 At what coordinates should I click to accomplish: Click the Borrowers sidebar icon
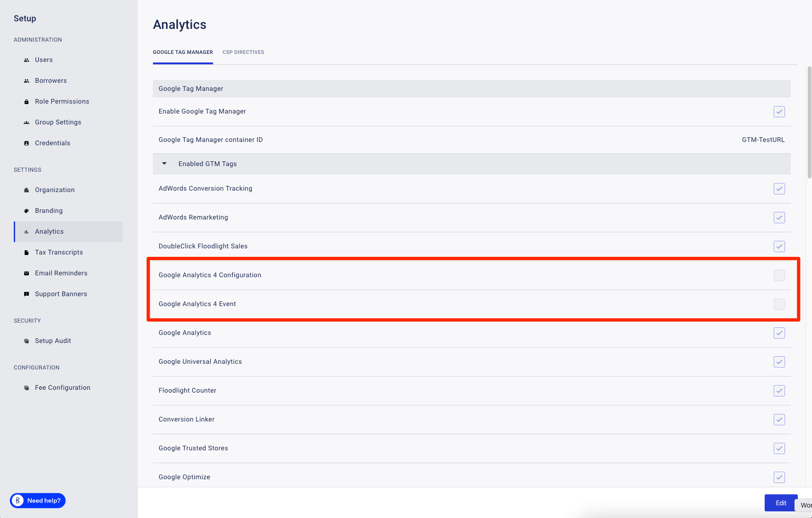coord(27,81)
